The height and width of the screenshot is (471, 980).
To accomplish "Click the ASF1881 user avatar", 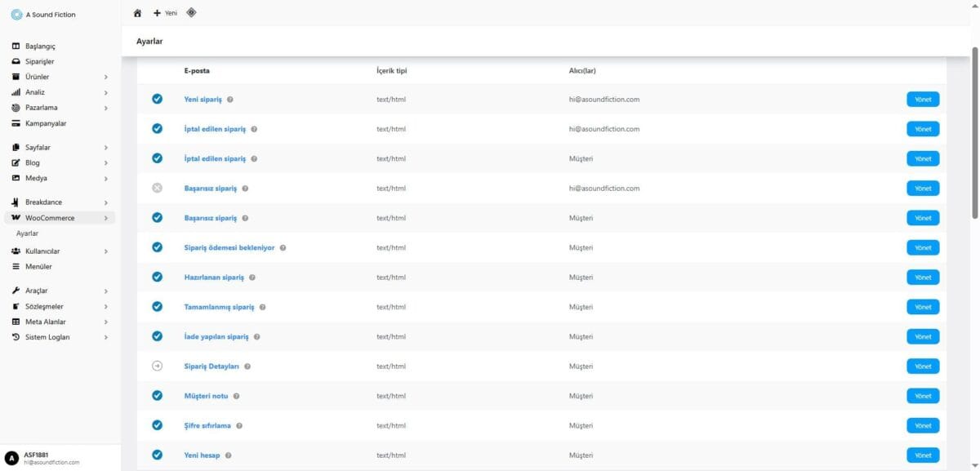I will pyautogui.click(x=11, y=458).
